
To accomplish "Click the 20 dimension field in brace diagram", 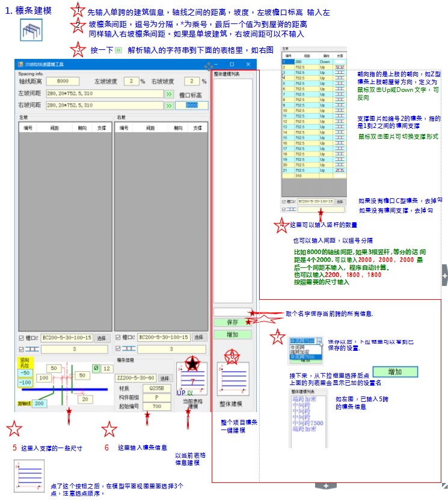I will pyautogui.click(x=85, y=399).
